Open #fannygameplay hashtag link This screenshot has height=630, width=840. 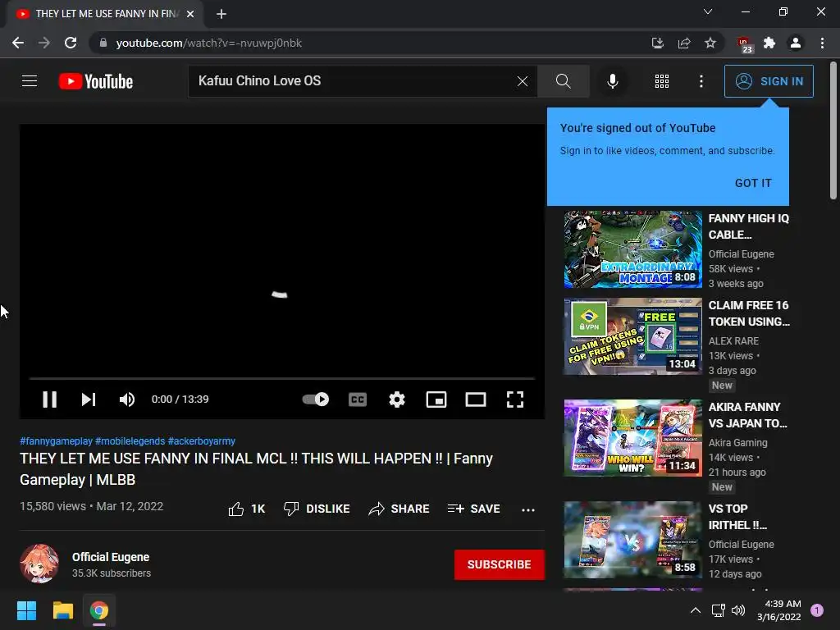tap(57, 441)
